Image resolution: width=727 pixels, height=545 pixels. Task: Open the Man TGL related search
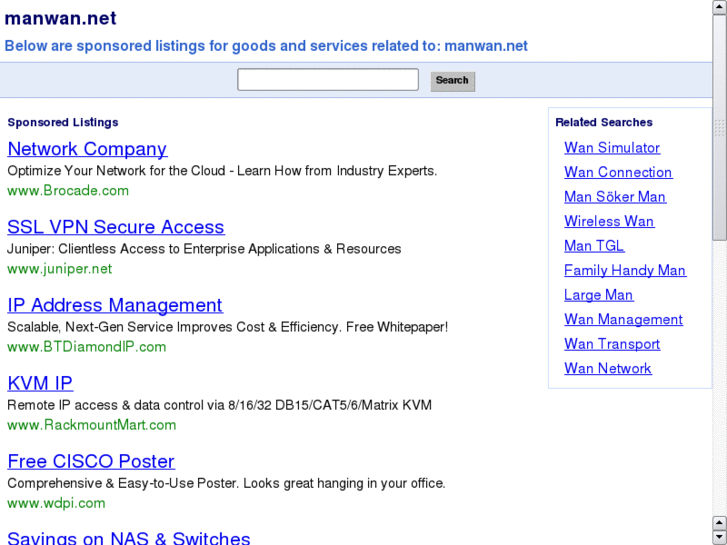click(x=594, y=246)
